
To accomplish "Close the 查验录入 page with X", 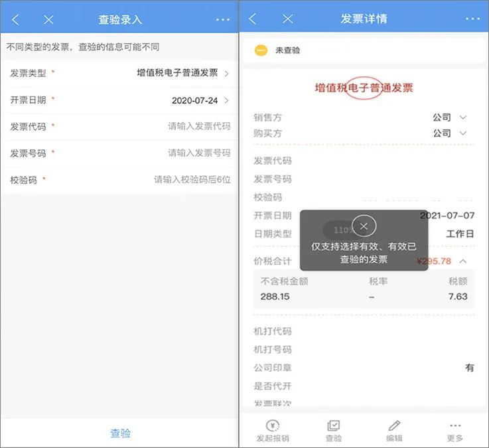I will (48, 20).
